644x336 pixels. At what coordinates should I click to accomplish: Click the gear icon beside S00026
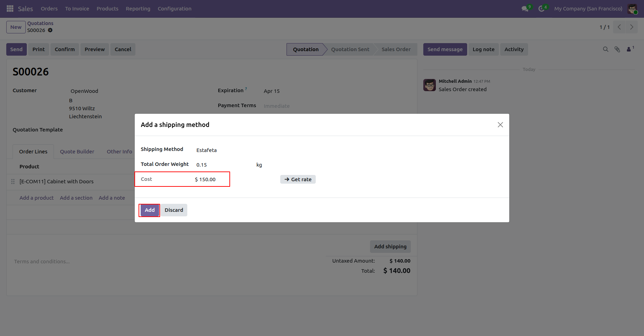click(x=50, y=30)
